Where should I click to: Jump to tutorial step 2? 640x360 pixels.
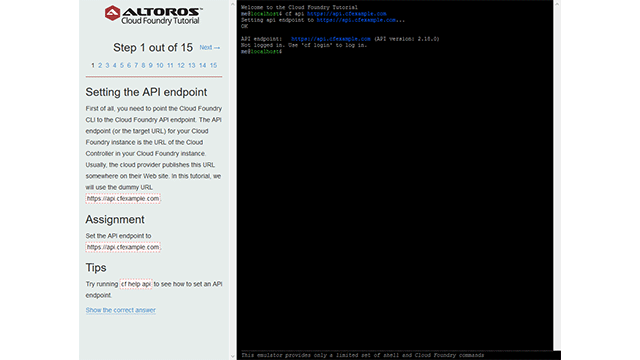[x=100, y=65]
